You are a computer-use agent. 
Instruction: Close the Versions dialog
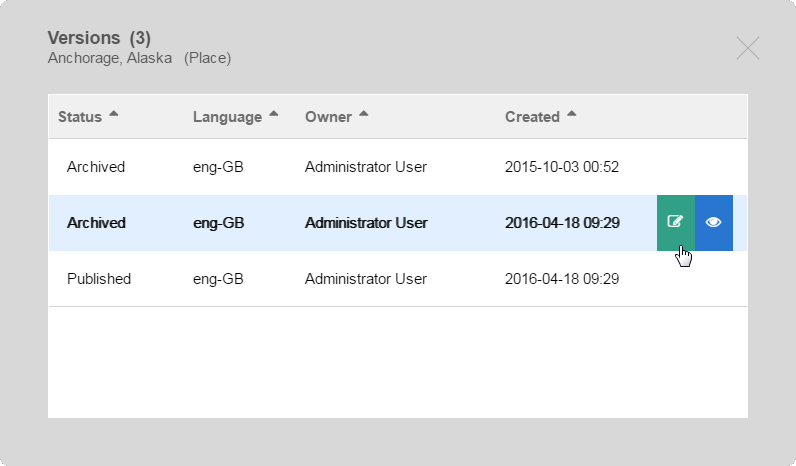[x=748, y=48]
